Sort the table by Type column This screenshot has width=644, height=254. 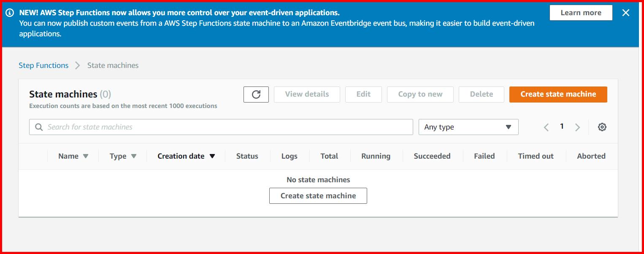[118, 156]
